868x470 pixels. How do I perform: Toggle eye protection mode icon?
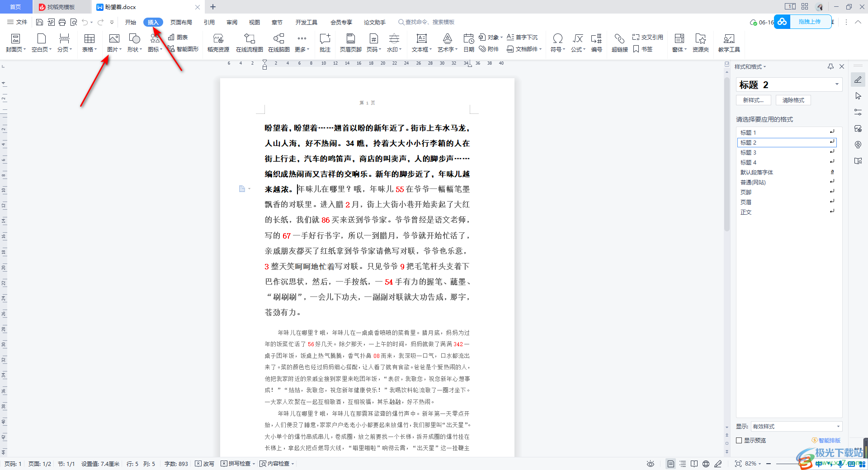(x=651, y=464)
